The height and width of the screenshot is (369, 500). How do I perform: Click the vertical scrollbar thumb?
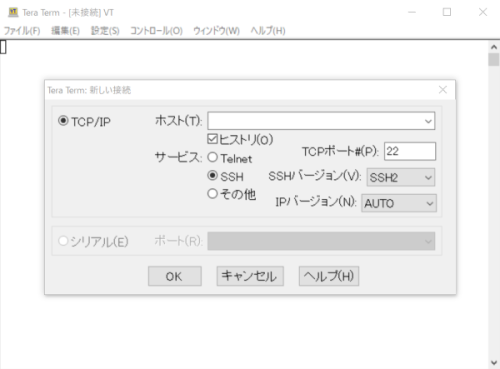click(x=494, y=60)
